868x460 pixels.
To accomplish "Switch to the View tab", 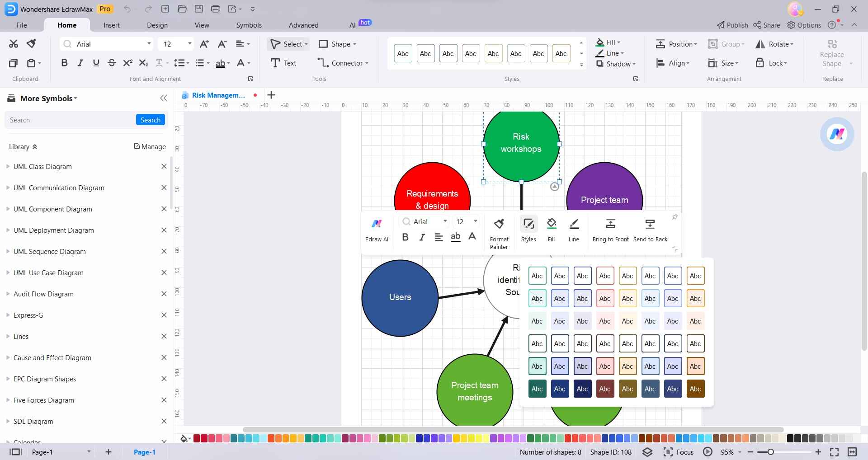I will pos(202,25).
